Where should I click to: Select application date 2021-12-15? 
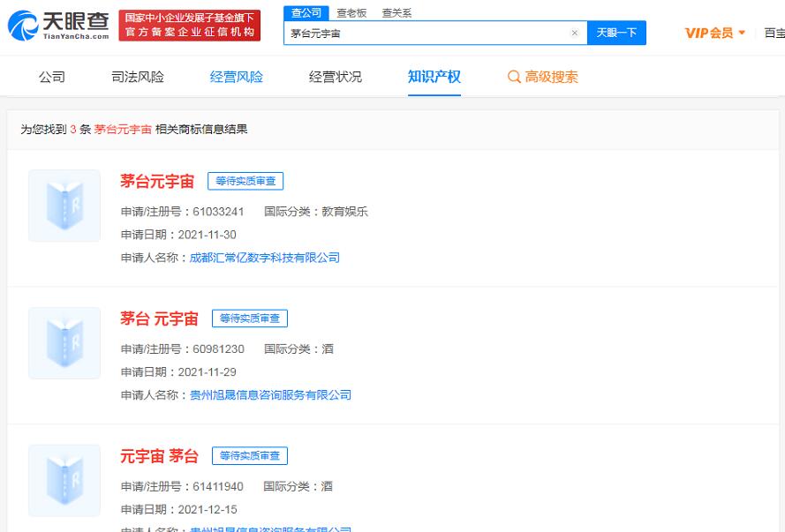(208, 509)
